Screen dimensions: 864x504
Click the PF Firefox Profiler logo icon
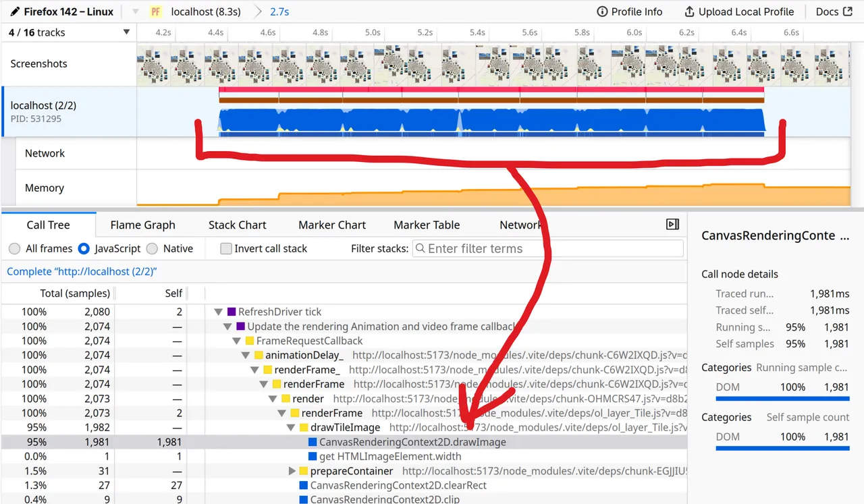tap(157, 11)
